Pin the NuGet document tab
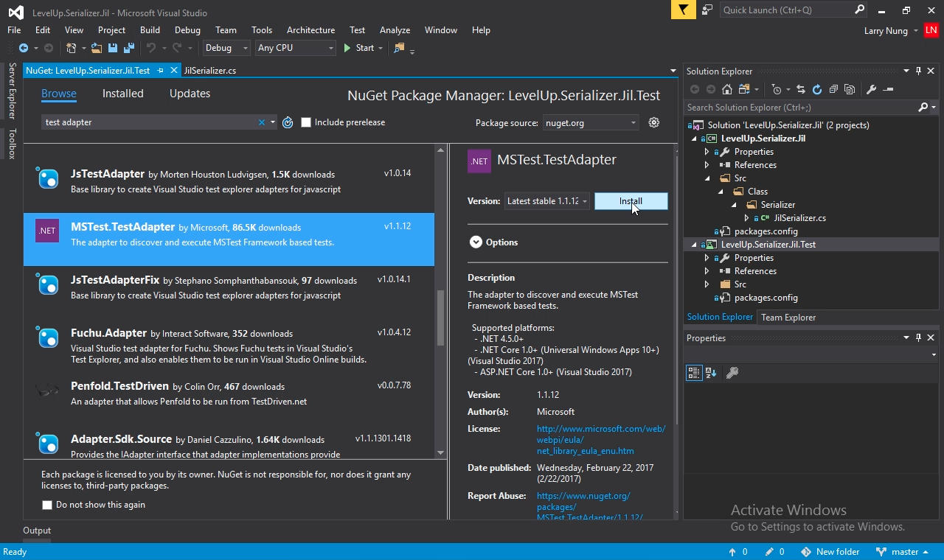This screenshot has height=560, width=944. [x=160, y=71]
